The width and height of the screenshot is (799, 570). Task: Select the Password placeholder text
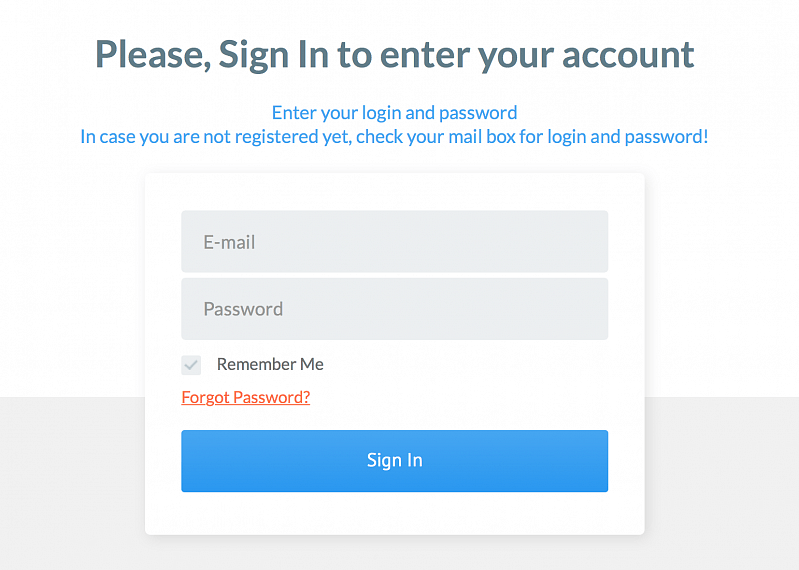pos(243,309)
